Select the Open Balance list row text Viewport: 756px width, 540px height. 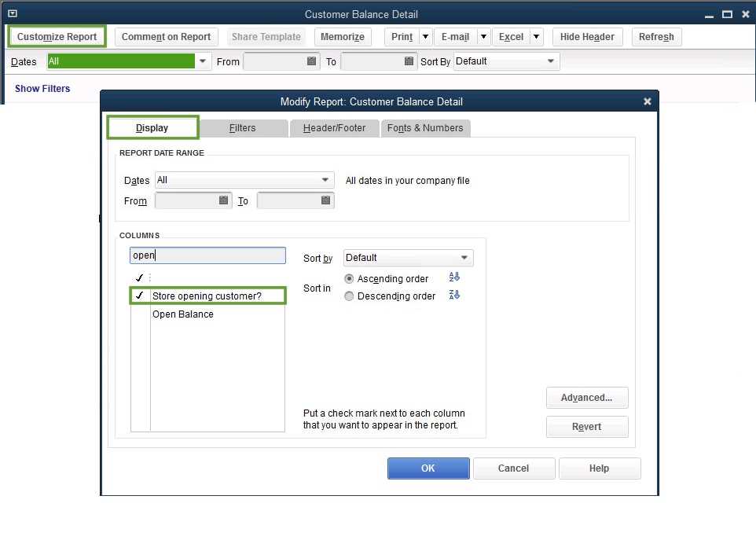point(183,314)
